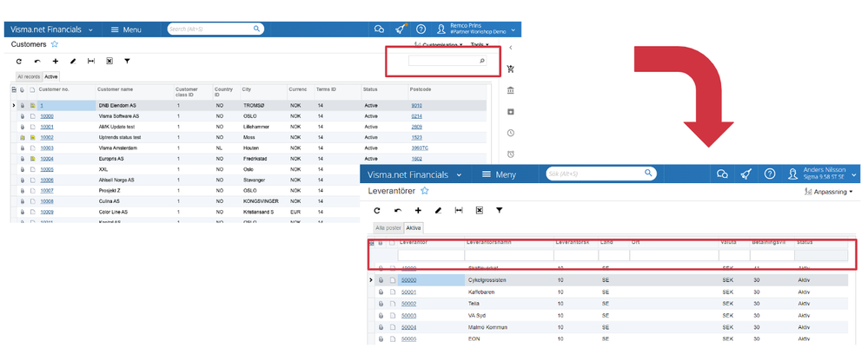The width and height of the screenshot is (868, 361).
Task: Mark Leverantörer as favorite with star
Action: [425, 191]
